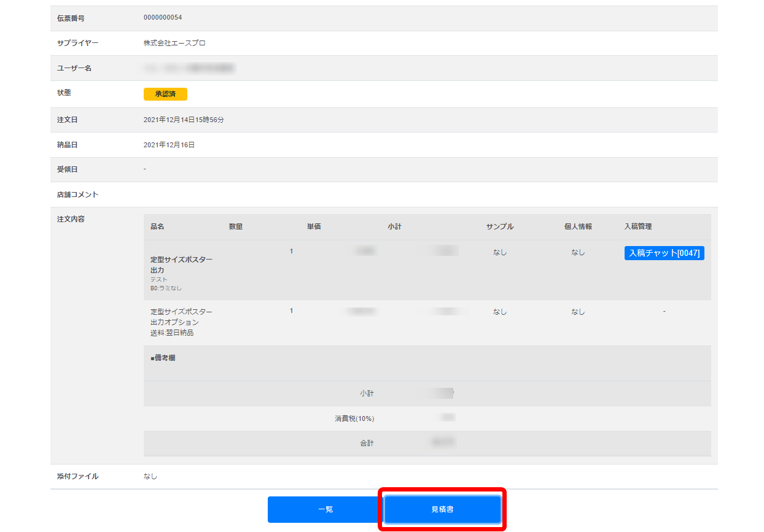Click the 単価 column header
Viewport: 764px width, 532px height.
click(x=314, y=226)
